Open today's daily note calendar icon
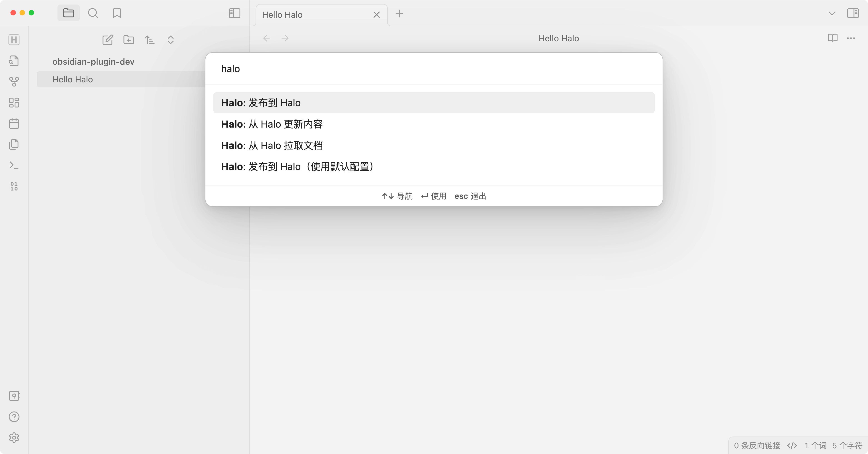Screen dimensions: 868x454 14,123
